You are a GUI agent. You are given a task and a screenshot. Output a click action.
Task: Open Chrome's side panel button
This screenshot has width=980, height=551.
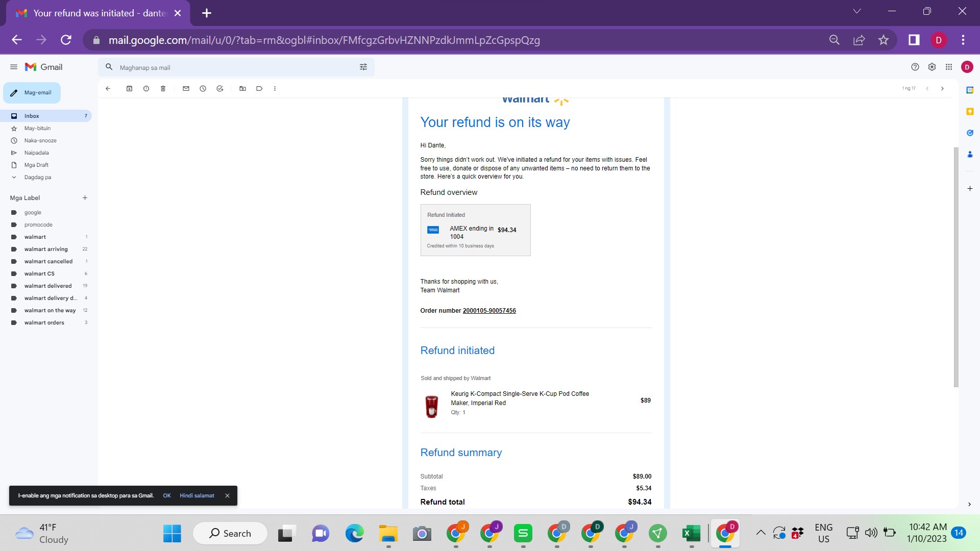pyautogui.click(x=914, y=40)
